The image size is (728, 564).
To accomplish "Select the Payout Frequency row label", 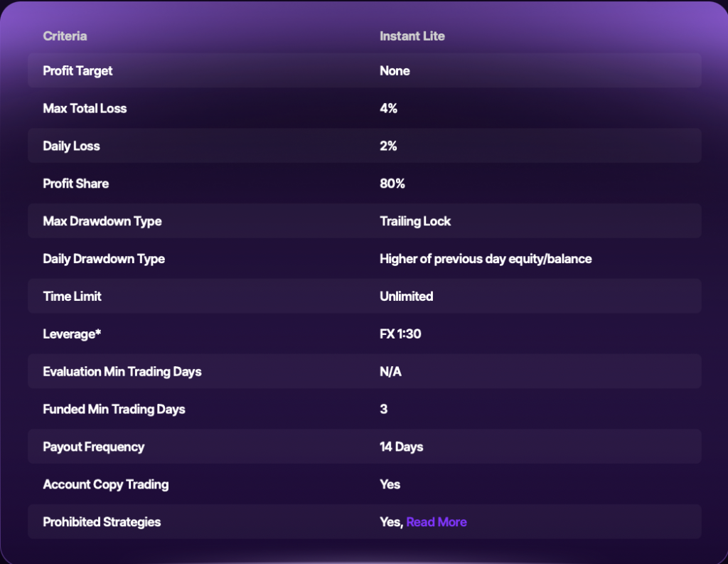I will click(x=93, y=447).
